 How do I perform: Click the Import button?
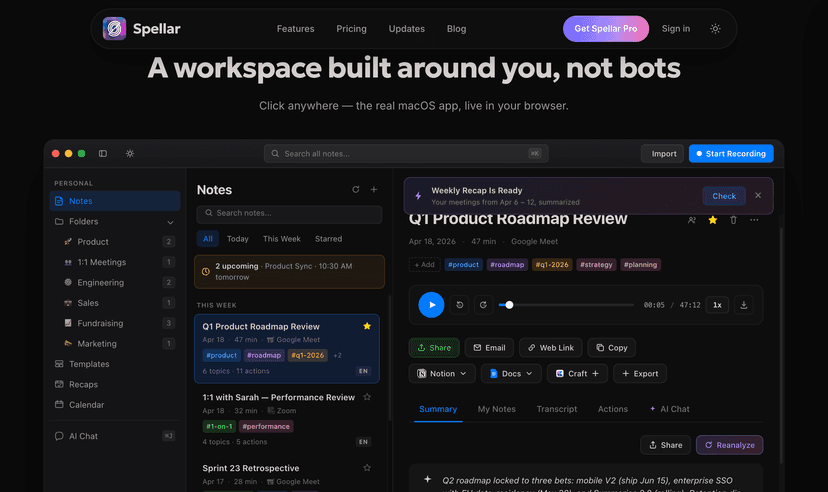click(663, 154)
